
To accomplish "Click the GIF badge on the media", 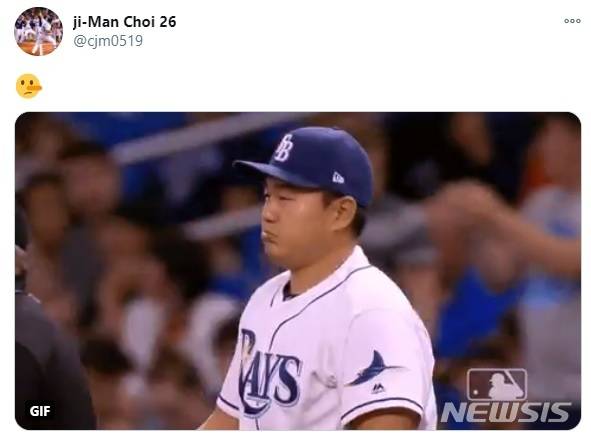I will click(x=40, y=411).
